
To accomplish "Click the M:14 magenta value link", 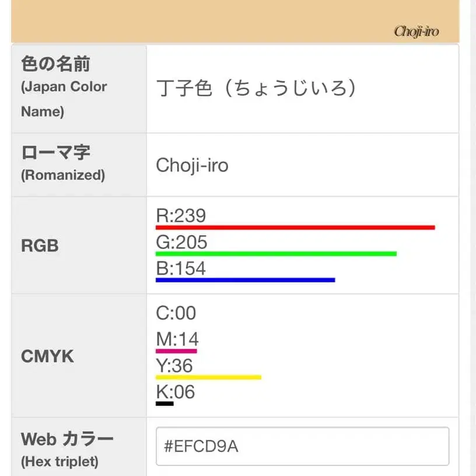I will pyautogui.click(x=176, y=339).
